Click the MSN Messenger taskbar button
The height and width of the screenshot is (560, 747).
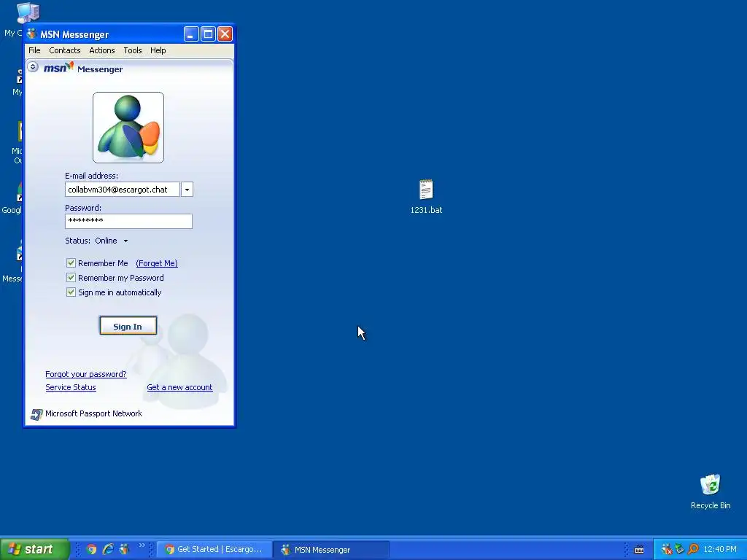coord(331,550)
